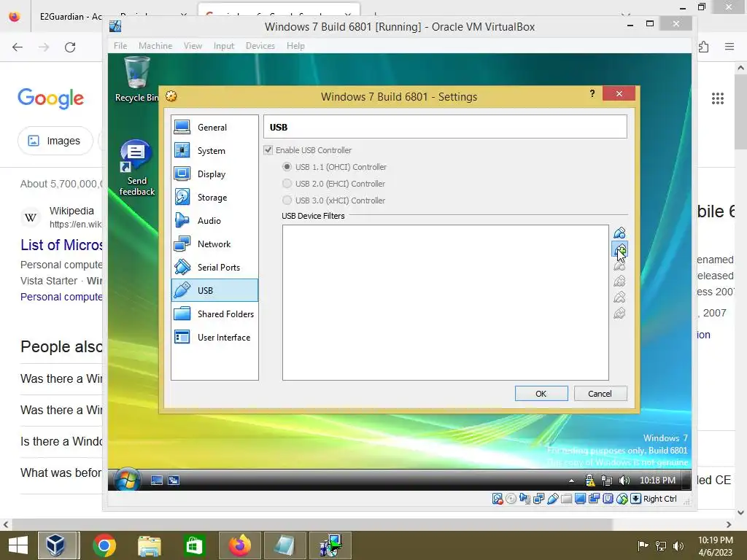
Task: Open guest Send feedback desktop shortcut
Action: (x=136, y=168)
